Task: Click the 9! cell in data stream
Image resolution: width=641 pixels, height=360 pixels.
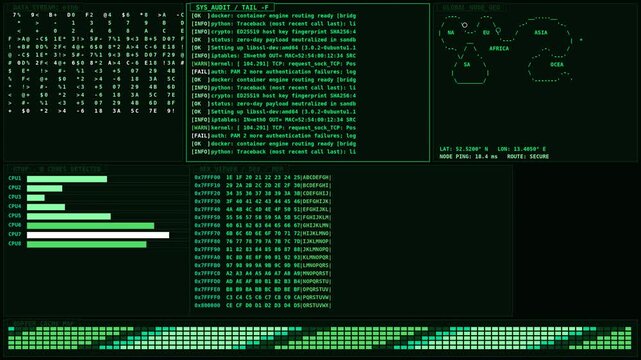Action: (171, 111)
